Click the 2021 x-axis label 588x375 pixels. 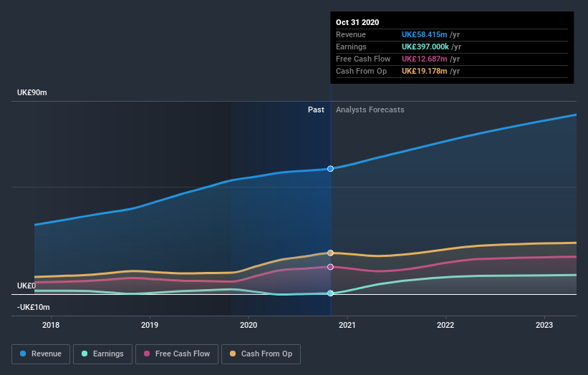pyautogui.click(x=347, y=325)
